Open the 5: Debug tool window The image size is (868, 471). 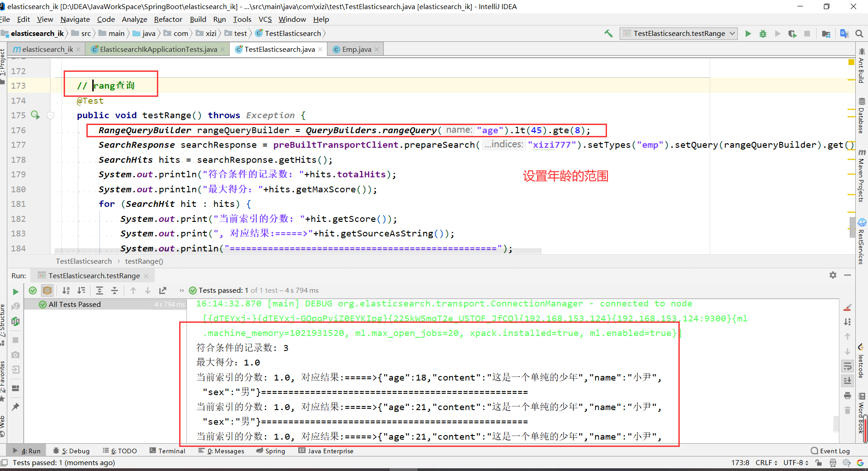tap(71, 451)
